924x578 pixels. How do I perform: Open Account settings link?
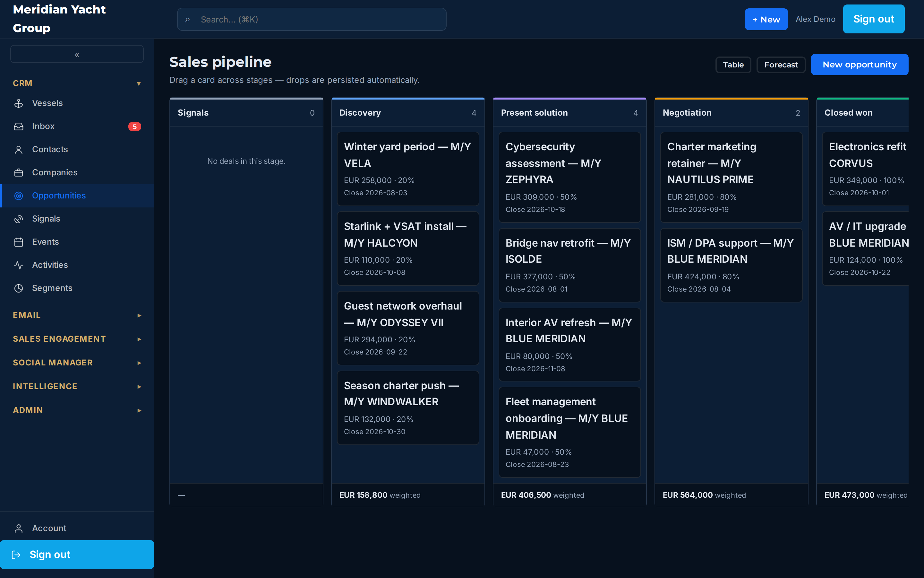point(77,528)
